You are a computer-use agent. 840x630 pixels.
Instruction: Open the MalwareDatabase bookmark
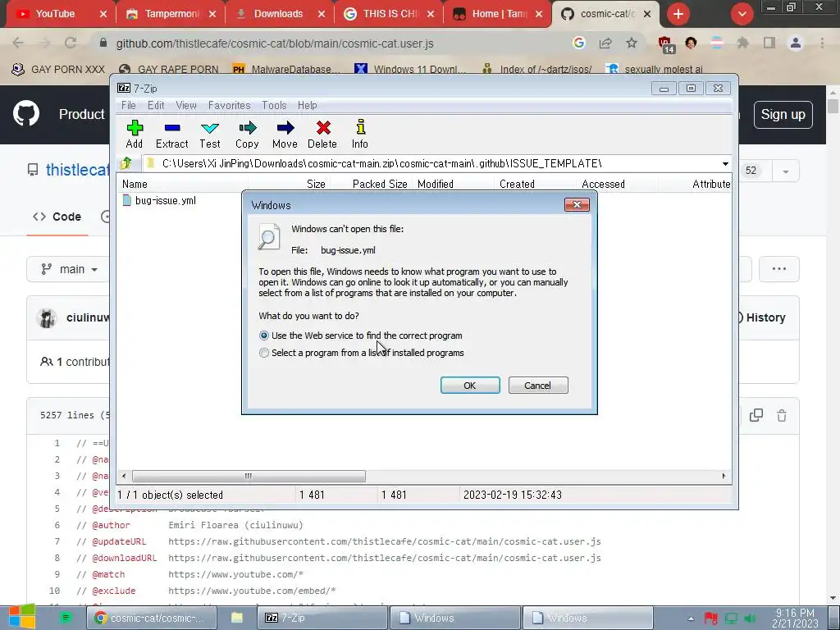pyautogui.click(x=286, y=69)
